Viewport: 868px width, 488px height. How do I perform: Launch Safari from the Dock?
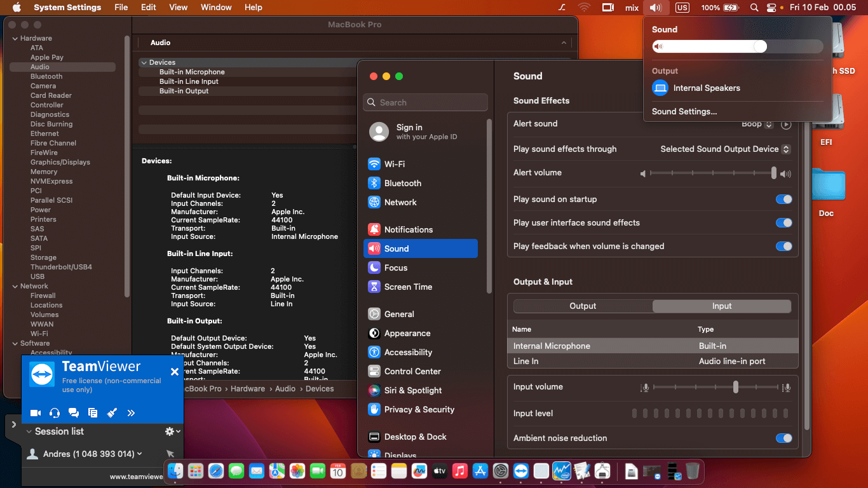[x=216, y=471]
